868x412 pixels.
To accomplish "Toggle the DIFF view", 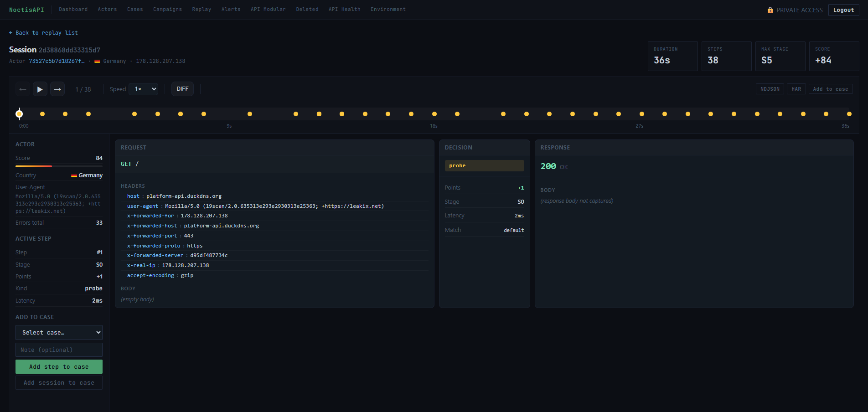I will coord(182,89).
